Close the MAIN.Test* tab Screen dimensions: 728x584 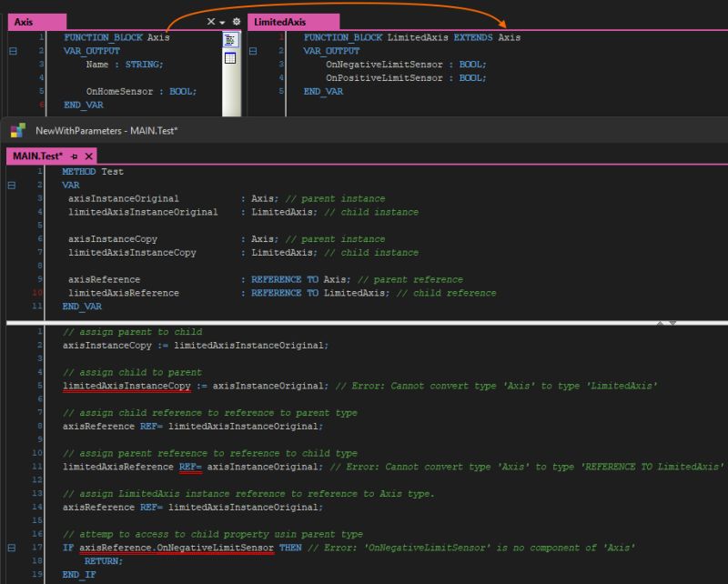click(x=88, y=156)
